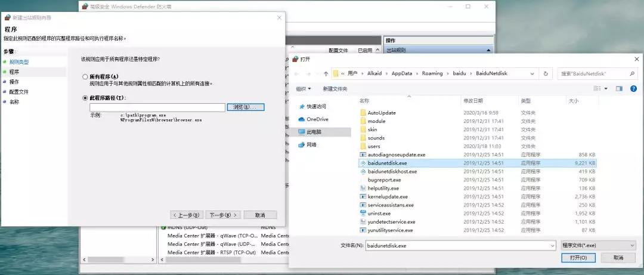
Task: Click the autodiagnoseupdate.exe file icon
Action: pos(363,155)
